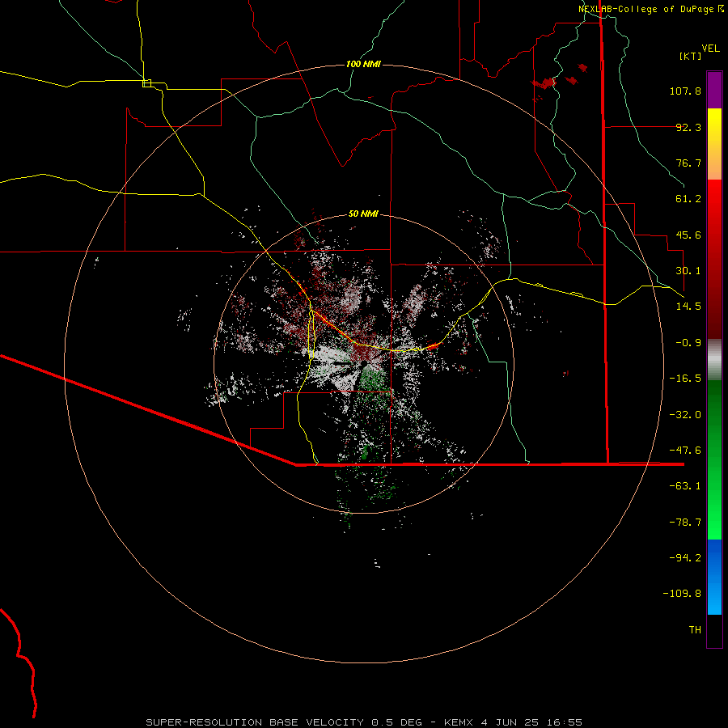The width and height of the screenshot is (728, 728).
Task: Click the 92.3 legend value
Action: (x=688, y=127)
